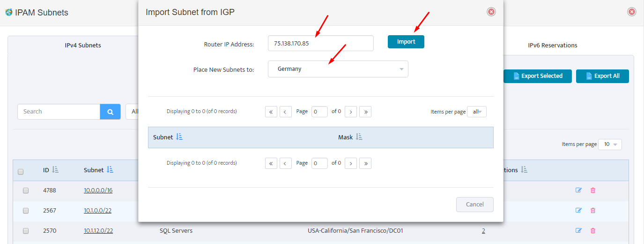Click the Cancel button in dialog
The width and height of the screenshot is (644, 244).
point(474,205)
